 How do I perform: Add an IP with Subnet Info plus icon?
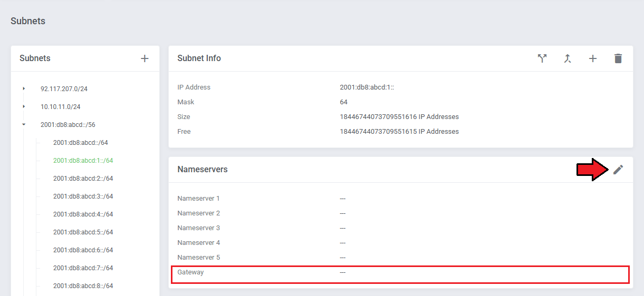[x=593, y=58]
